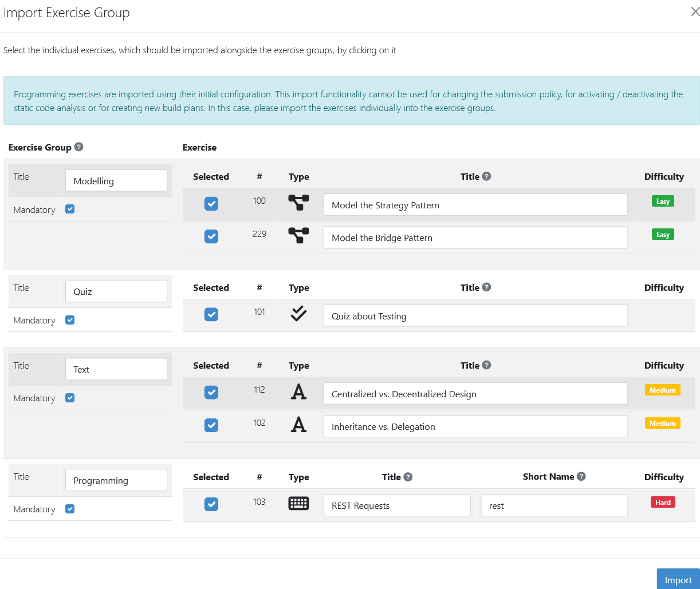
Task: Select the modeling type icon for exercise 100
Action: coord(298,203)
